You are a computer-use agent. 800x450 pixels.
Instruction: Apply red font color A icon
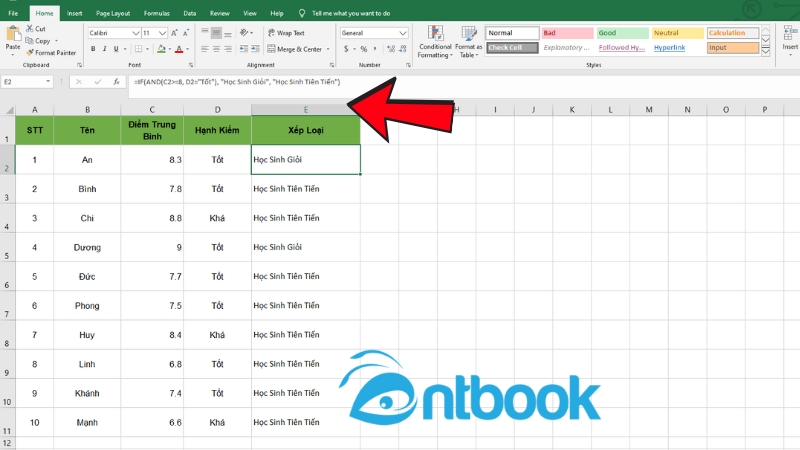click(x=179, y=49)
